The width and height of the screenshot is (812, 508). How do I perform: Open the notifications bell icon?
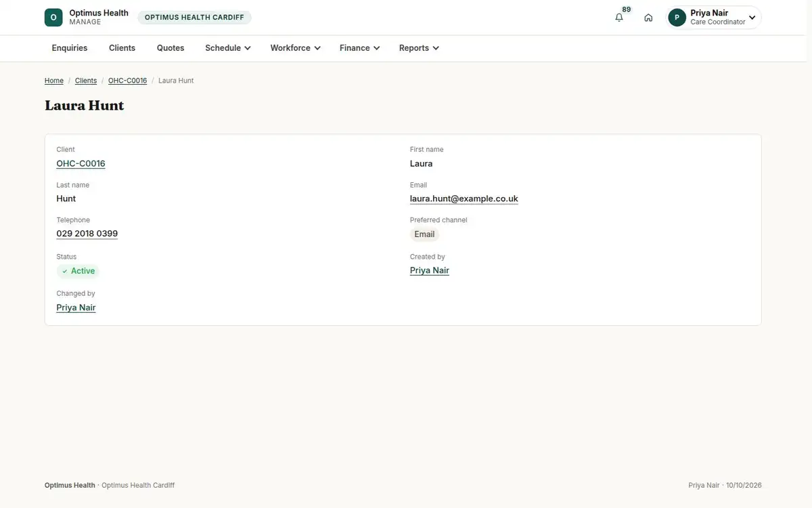(x=619, y=18)
